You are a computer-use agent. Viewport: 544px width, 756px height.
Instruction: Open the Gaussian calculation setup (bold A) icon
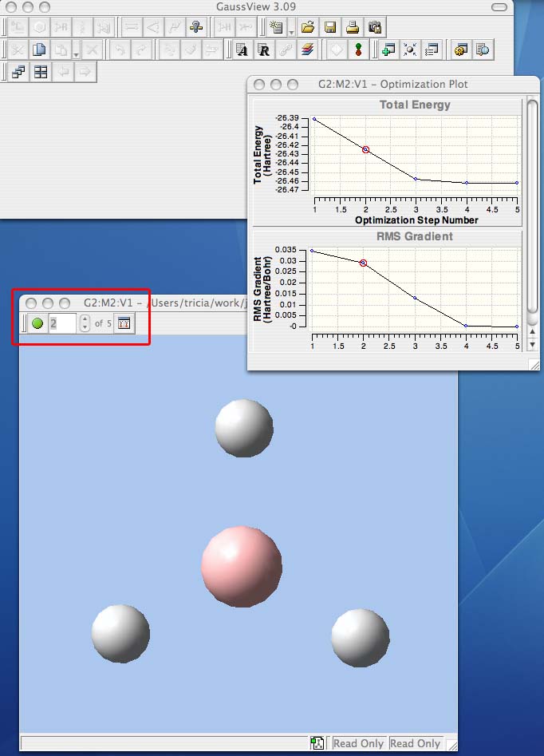242,49
